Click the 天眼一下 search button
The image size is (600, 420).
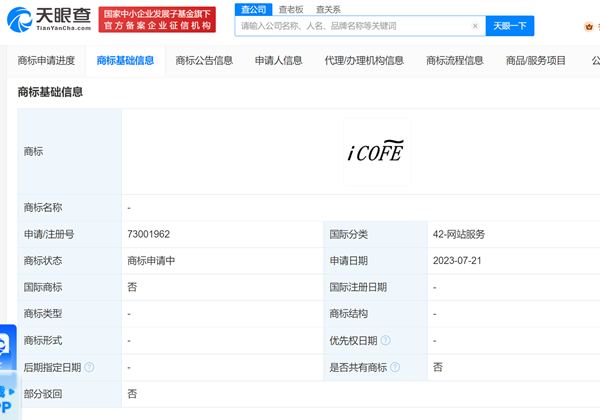(x=510, y=26)
